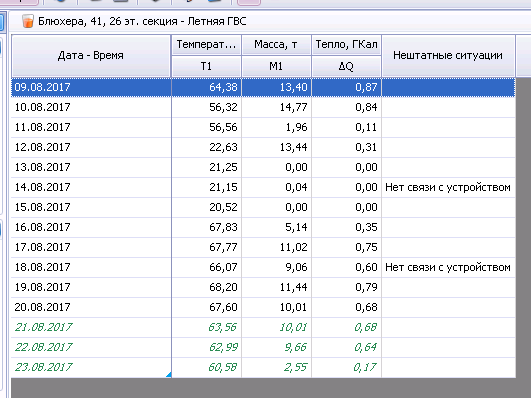Click the orange cup icon beside Блюхера title
This screenshot has height=398, width=531.
pos(28,21)
